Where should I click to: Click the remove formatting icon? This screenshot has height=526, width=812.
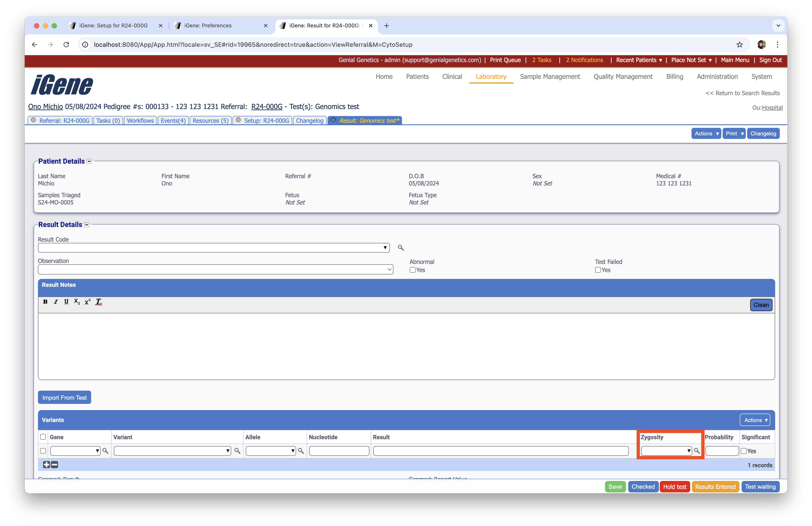(99, 302)
